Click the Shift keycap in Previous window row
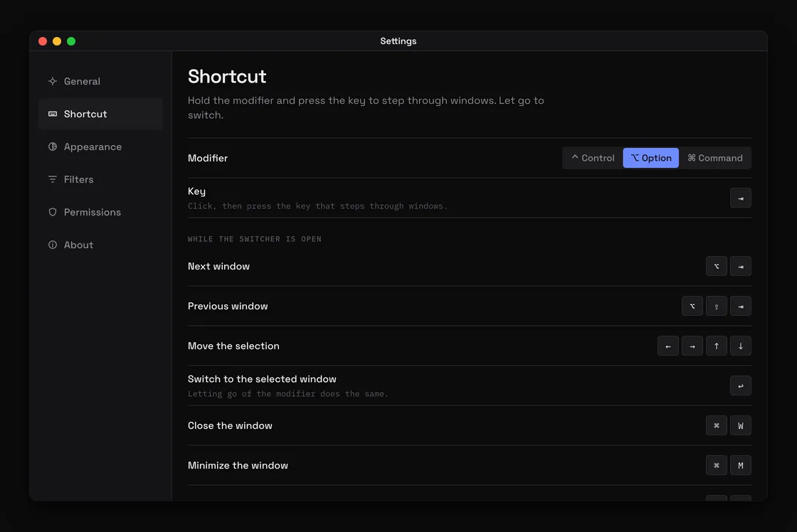Image resolution: width=797 pixels, height=532 pixels. click(716, 306)
